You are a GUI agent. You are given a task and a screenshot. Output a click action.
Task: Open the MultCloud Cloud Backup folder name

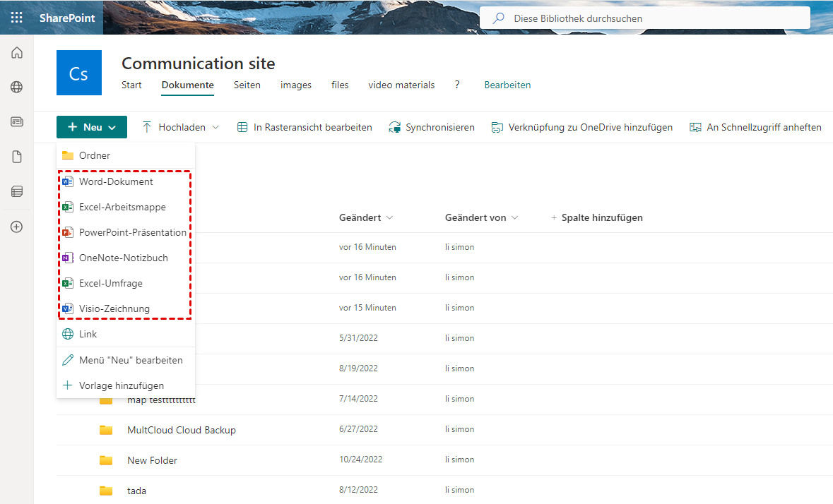(182, 430)
